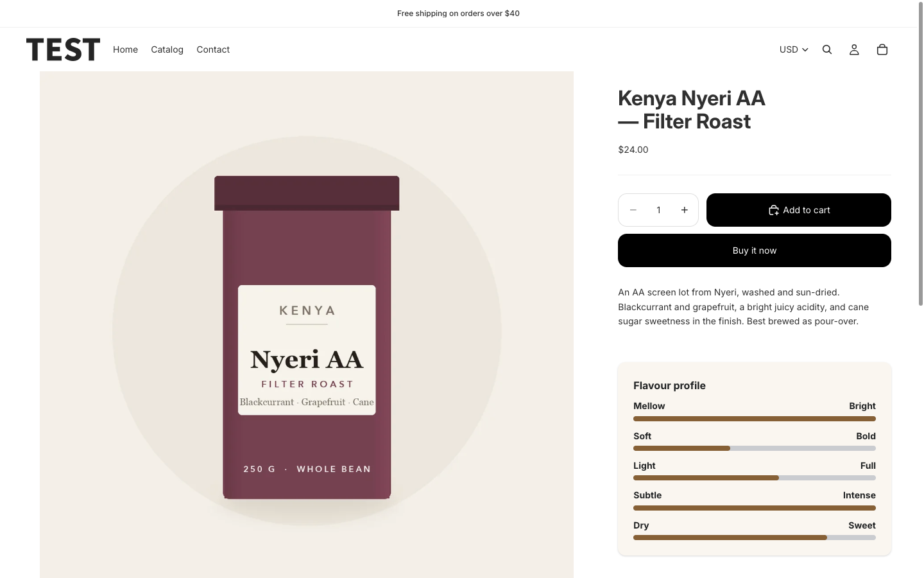Viewport: 924px width, 578px height.
Task: Click the Light to Full flavour bar
Action: pos(755,478)
